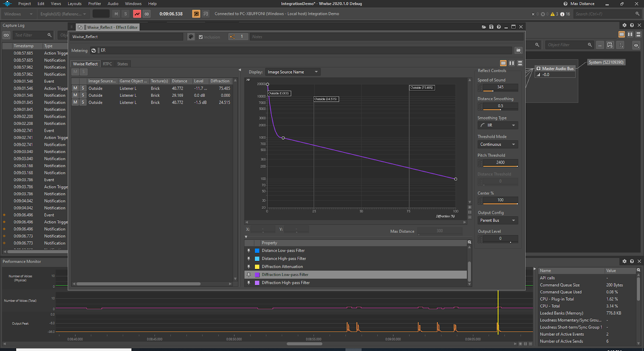Click the references share icon showing 1
This screenshot has width=644, height=351.
click(238, 37)
